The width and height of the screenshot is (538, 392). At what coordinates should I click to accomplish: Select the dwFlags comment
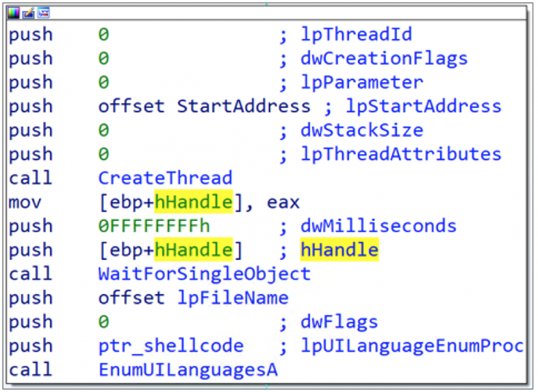coord(339,323)
